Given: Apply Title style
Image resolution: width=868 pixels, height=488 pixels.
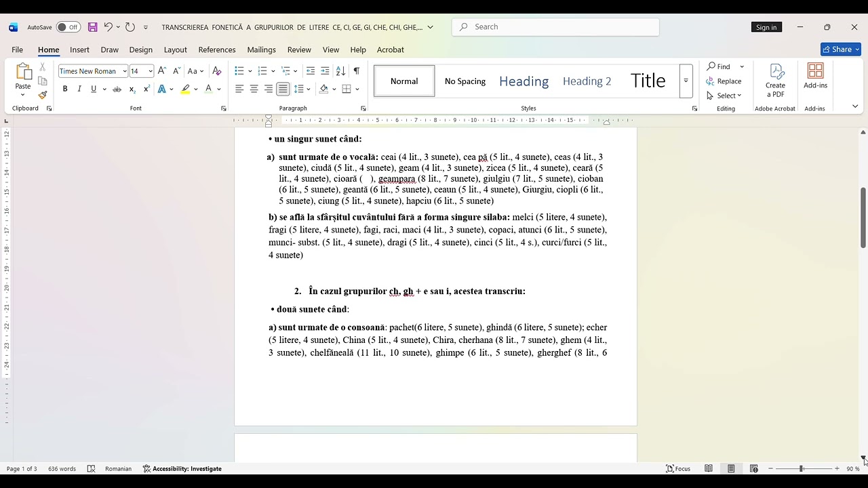Looking at the screenshot, I should pyautogui.click(x=648, y=81).
